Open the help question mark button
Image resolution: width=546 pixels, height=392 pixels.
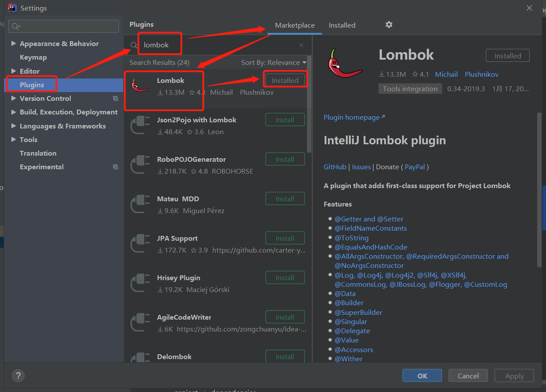point(18,375)
